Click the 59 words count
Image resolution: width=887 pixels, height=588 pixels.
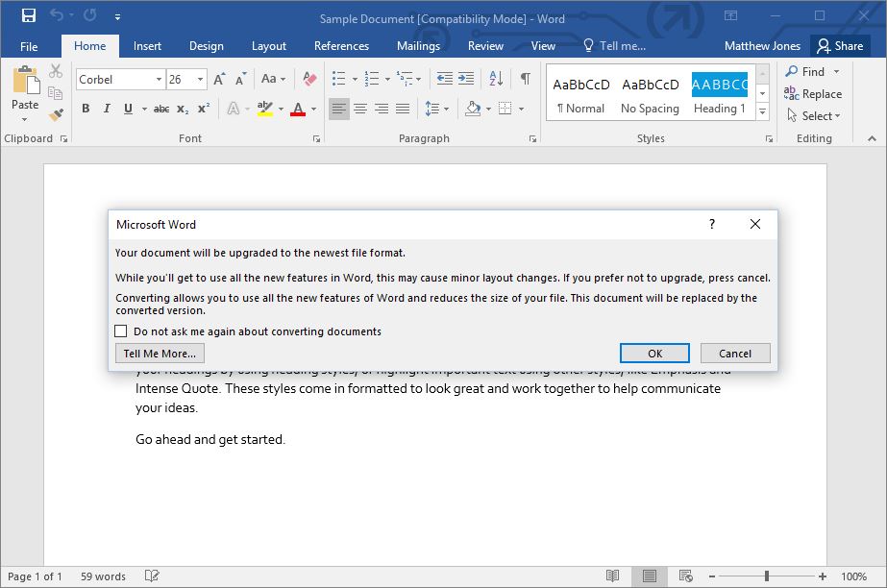[103, 576]
